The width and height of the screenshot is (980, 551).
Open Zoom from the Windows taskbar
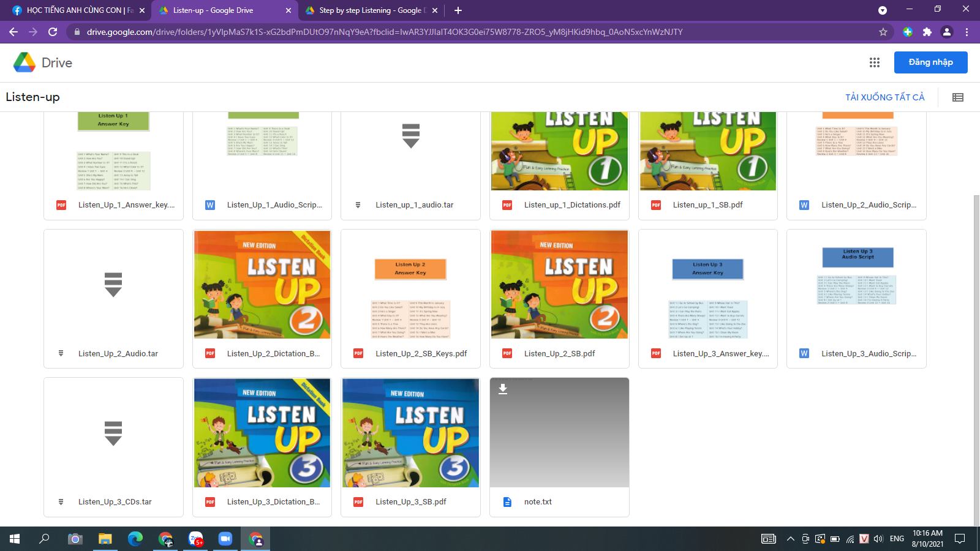tap(225, 539)
